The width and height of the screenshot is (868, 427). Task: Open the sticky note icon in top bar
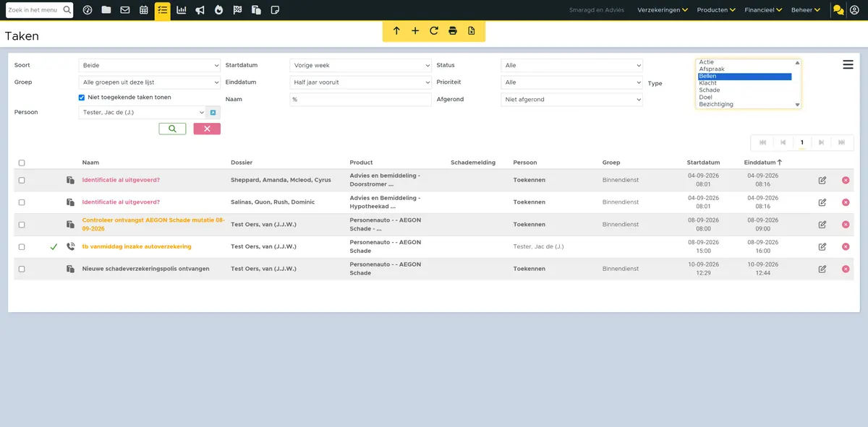coord(275,10)
